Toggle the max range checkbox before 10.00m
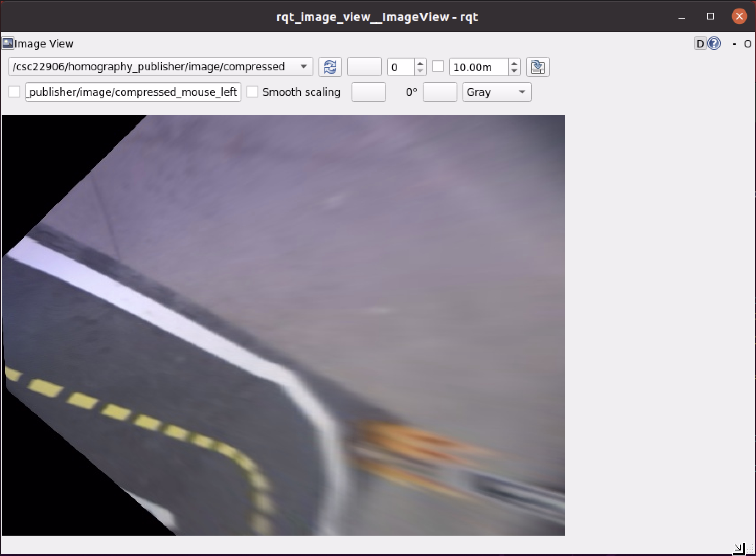 [438, 67]
